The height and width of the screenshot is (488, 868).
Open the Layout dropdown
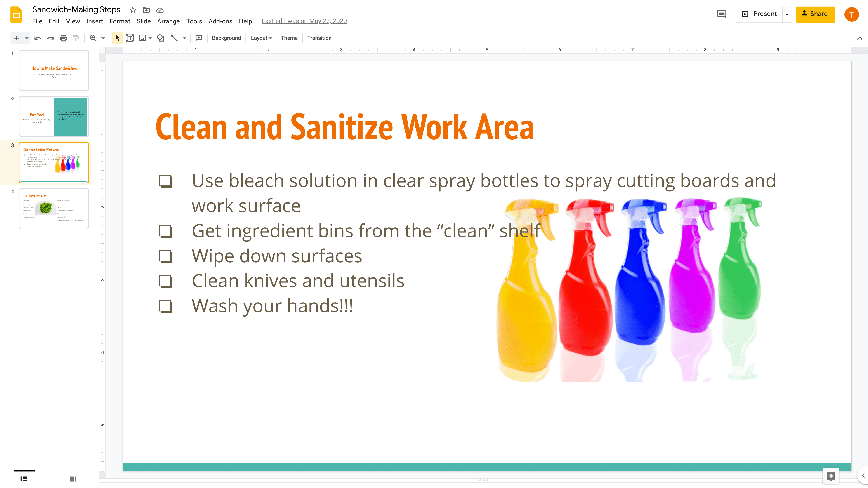click(x=261, y=38)
